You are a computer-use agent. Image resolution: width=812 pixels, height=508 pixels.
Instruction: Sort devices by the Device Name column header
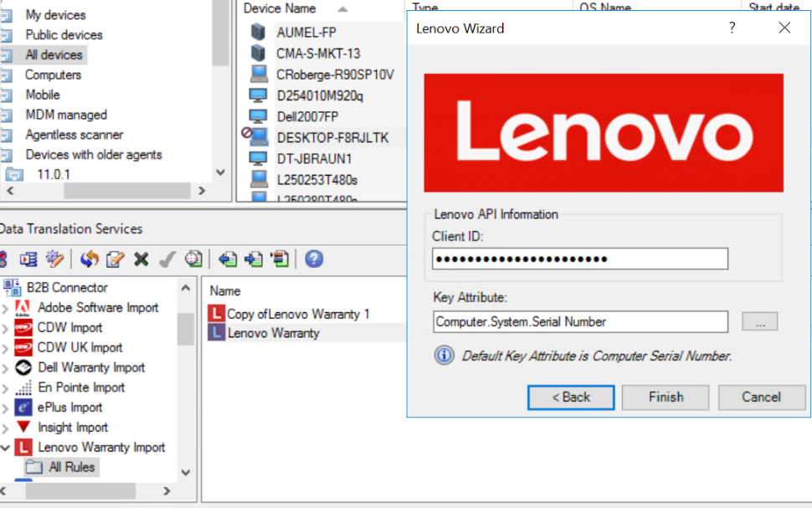point(280,8)
